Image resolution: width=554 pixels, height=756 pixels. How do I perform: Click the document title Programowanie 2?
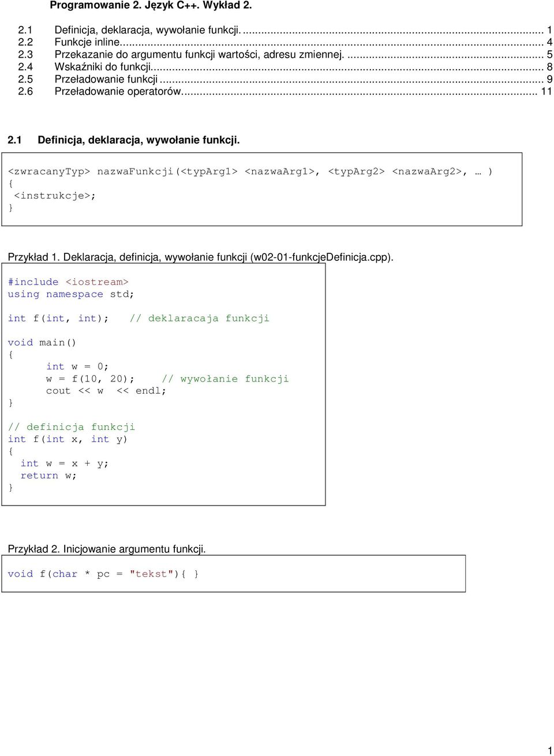click(151, 5)
